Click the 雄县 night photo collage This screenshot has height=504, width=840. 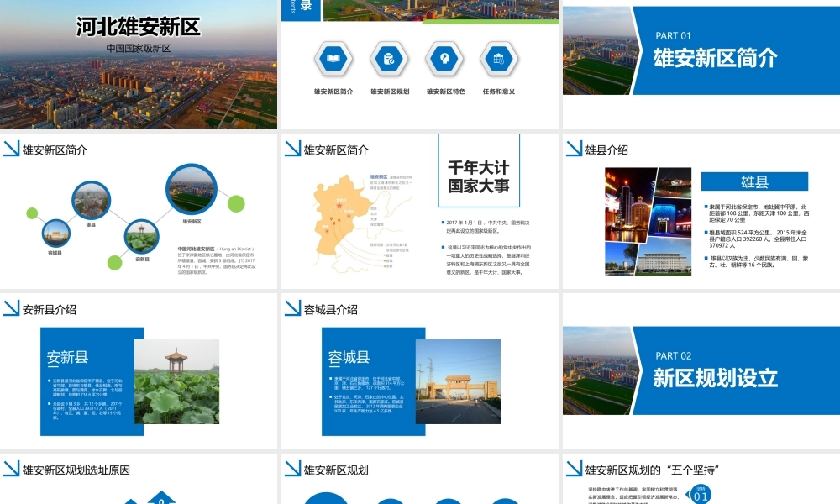(648, 222)
